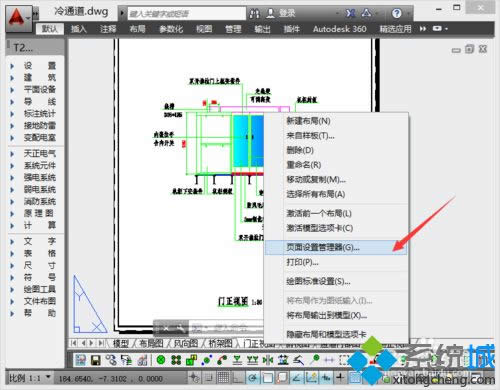500x390 pixels.
Task: Click the binoculars search icon
Action: [255, 14]
